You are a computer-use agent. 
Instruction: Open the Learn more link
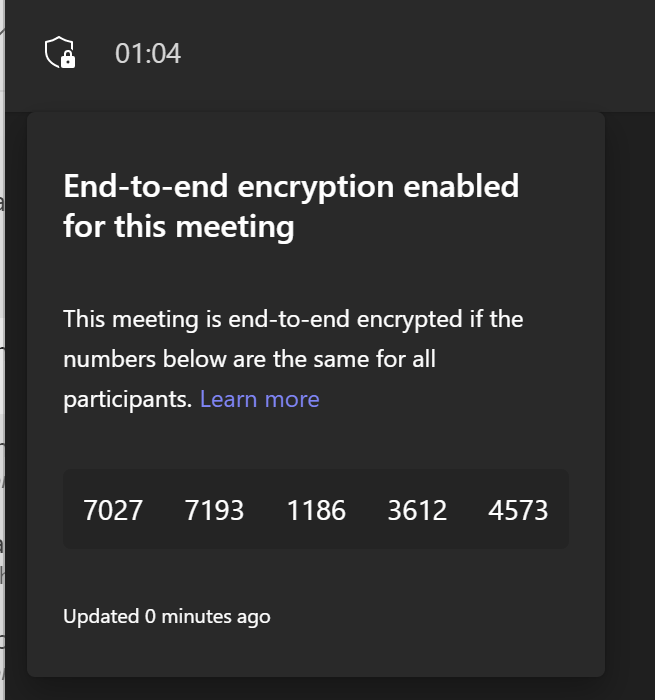(x=259, y=399)
